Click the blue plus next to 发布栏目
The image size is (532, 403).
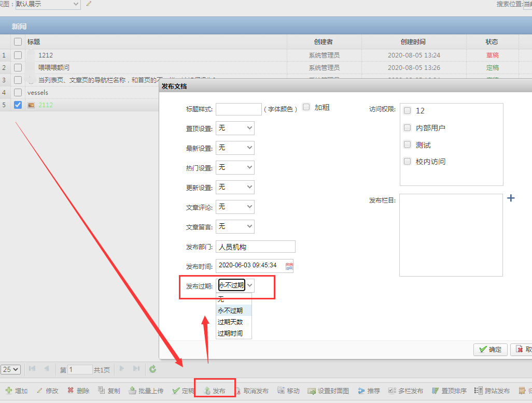pyautogui.click(x=511, y=198)
